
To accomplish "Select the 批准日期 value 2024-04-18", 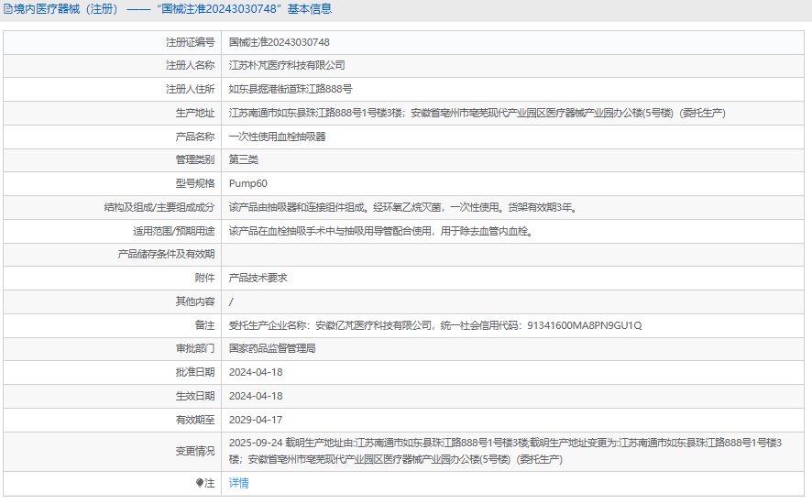I will (256, 372).
